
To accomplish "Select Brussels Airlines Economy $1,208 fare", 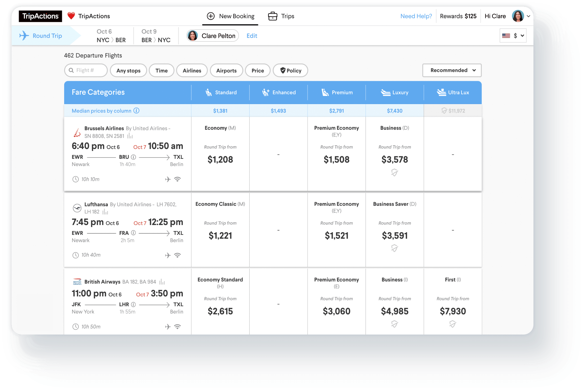I will coord(220,154).
